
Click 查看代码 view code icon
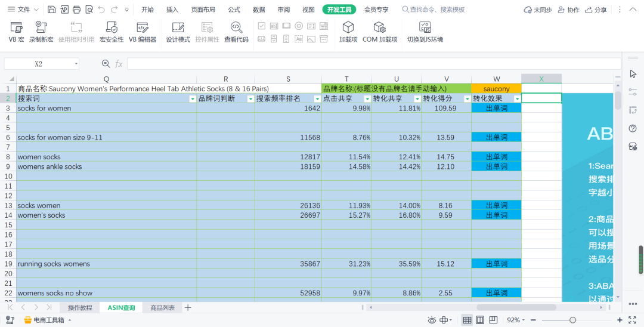236,32
